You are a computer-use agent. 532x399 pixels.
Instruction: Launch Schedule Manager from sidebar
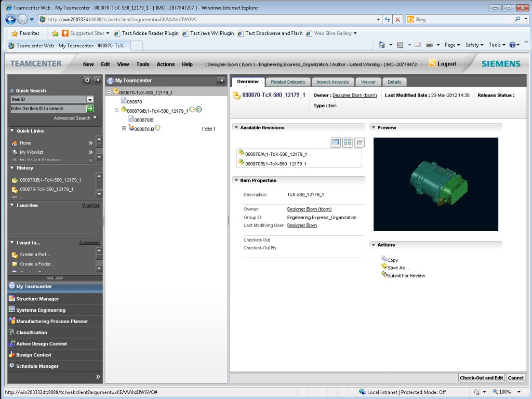(37, 366)
